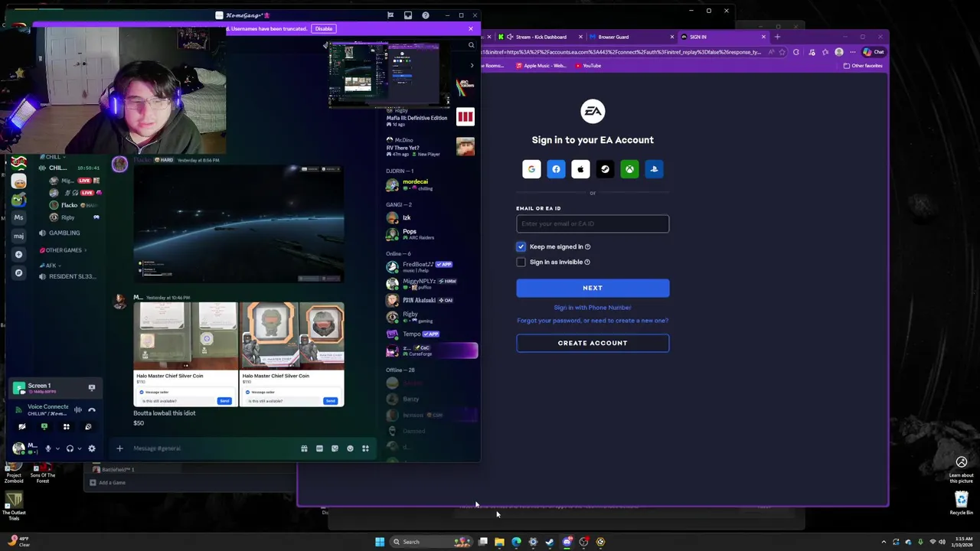Open the GIF picker
The image size is (980, 551).
pyautogui.click(x=319, y=448)
